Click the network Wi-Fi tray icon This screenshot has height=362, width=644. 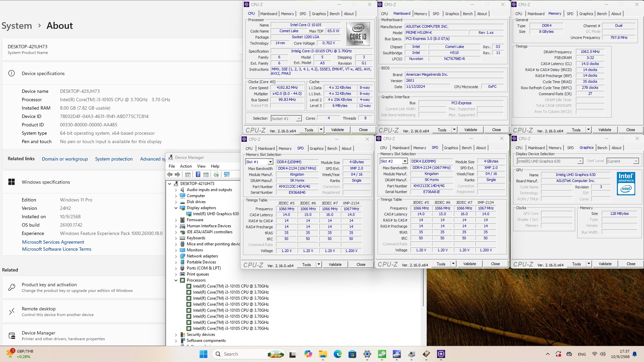(594, 354)
